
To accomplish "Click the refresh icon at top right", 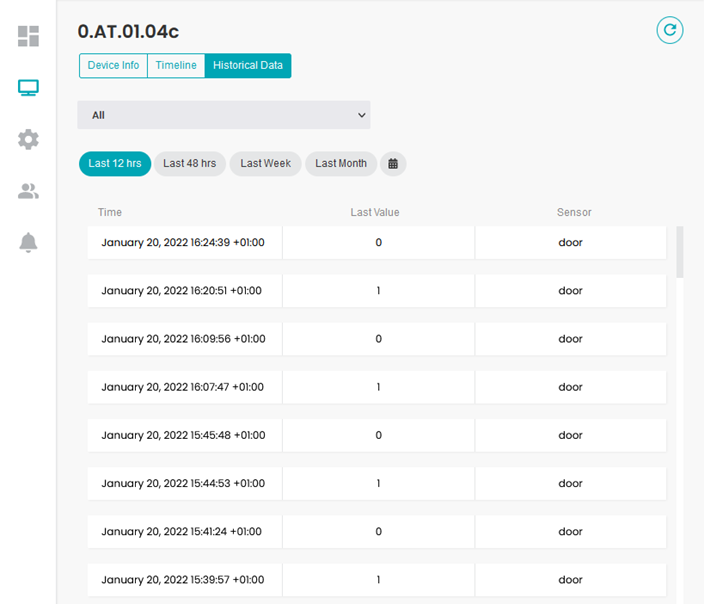I will click(x=669, y=30).
